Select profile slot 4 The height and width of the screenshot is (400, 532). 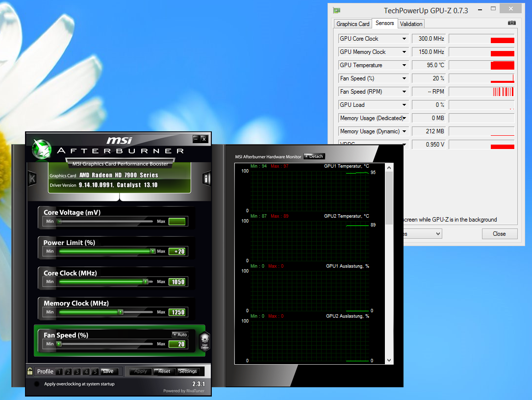coord(86,372)
